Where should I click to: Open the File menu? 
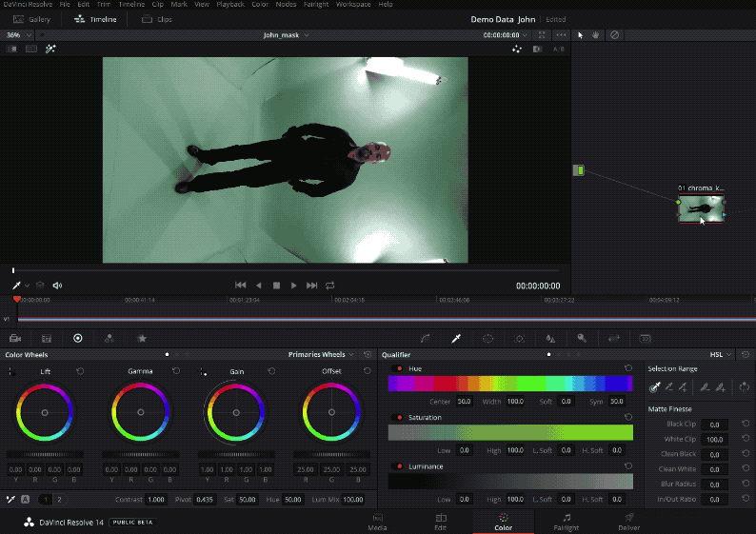pos(65,5)
